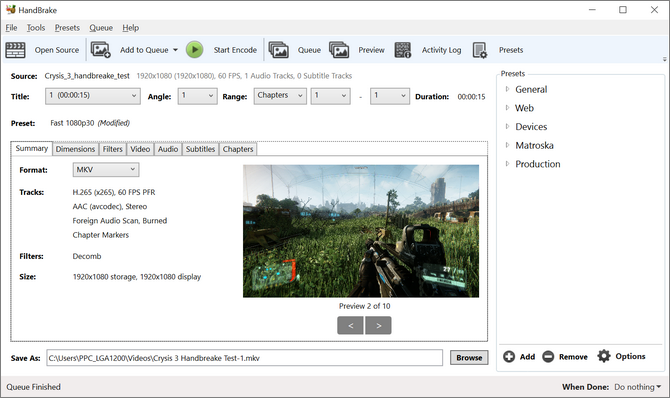The width and height of the screenshot is (670, 398).
Task: Click the 'H.265 (x265), 60 FPS PFR' text
Action: tap(114, 192)
